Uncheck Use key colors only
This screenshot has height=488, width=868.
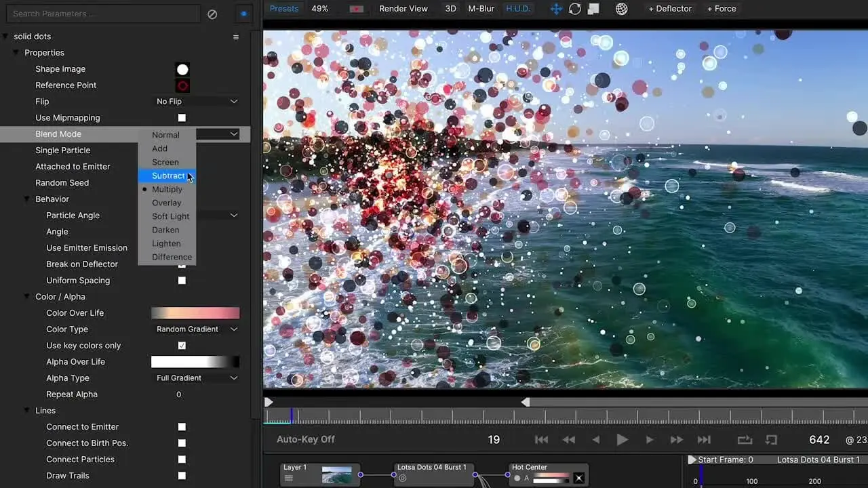tap(182, 346)
